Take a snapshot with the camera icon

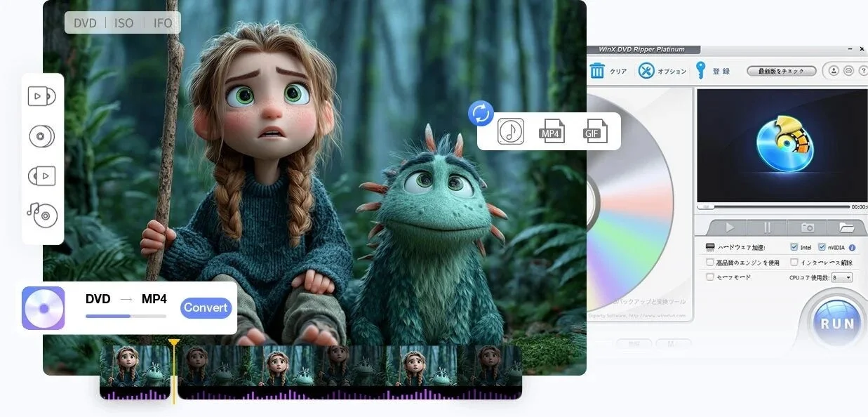(x=808, y=227)
